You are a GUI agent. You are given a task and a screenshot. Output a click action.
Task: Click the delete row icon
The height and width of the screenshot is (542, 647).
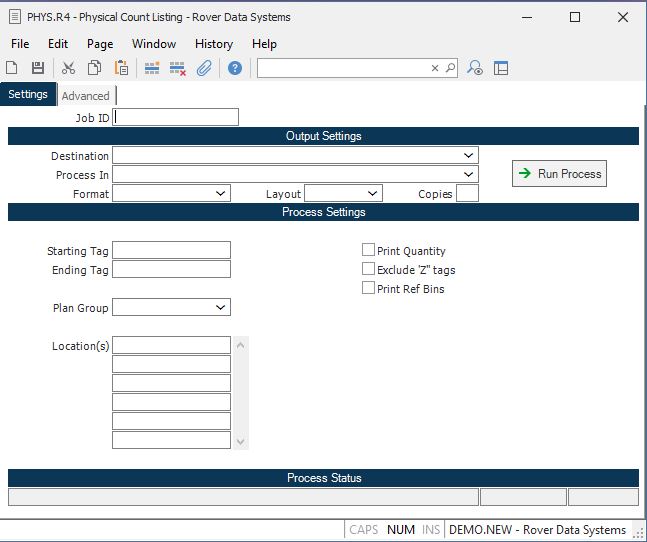point(178,68)
